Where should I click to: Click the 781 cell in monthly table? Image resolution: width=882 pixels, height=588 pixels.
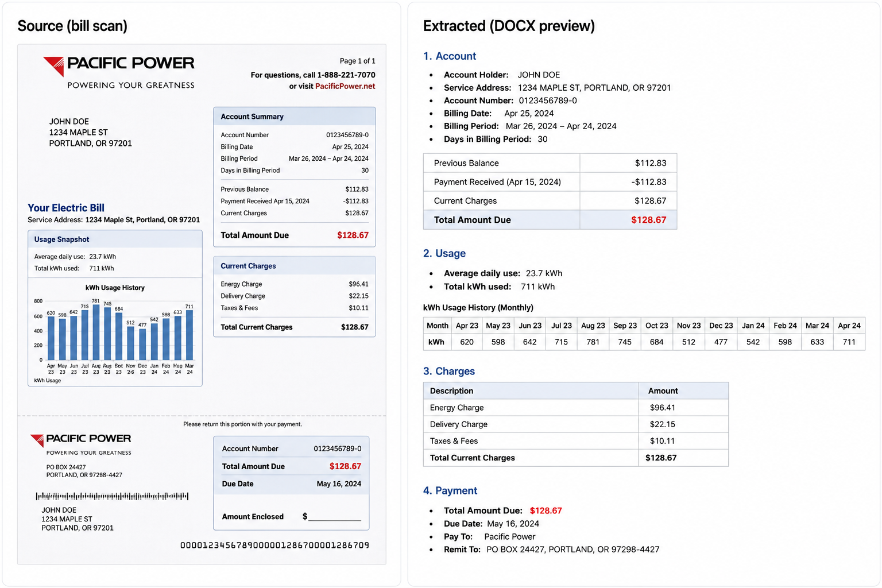pyautogui.click(x=593, y=342)
